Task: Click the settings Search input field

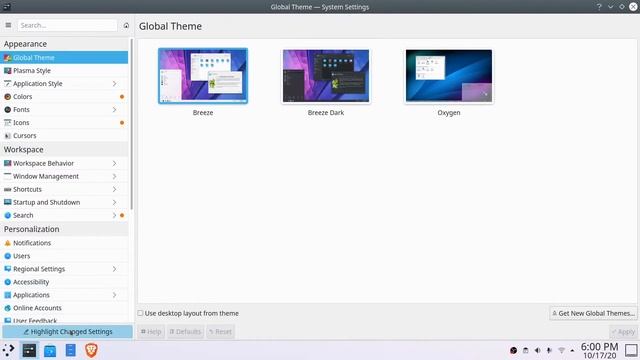Action: (x=67, y=25)
